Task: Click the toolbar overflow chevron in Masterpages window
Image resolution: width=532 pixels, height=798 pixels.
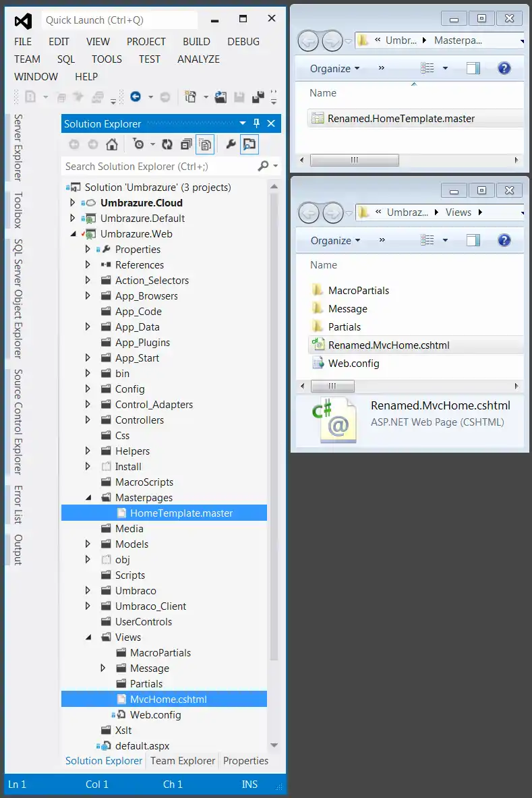Action: click(x=382, y=68)
